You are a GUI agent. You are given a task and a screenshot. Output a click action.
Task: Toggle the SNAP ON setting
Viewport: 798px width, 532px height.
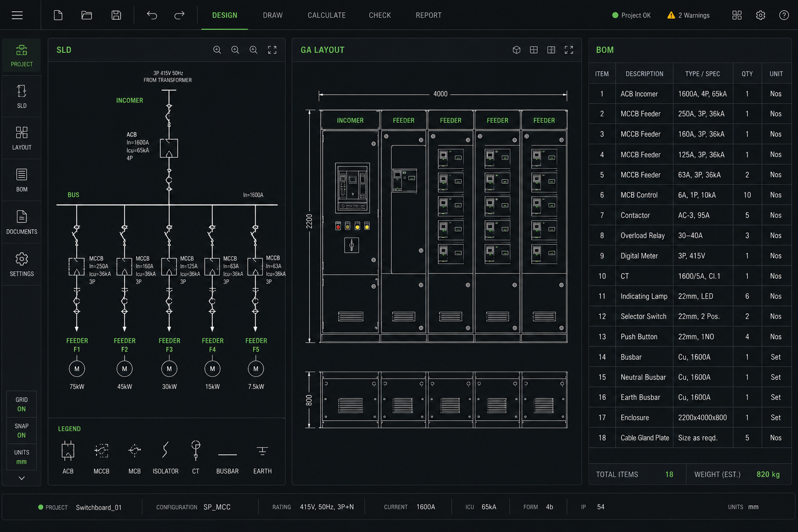pos(21,430)
